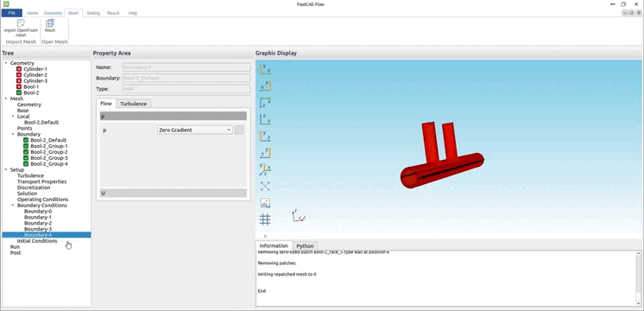The image size is (644, 311).
Task: Toggle red X checkbox for Cylinder-2
Action: click(19, 75)
